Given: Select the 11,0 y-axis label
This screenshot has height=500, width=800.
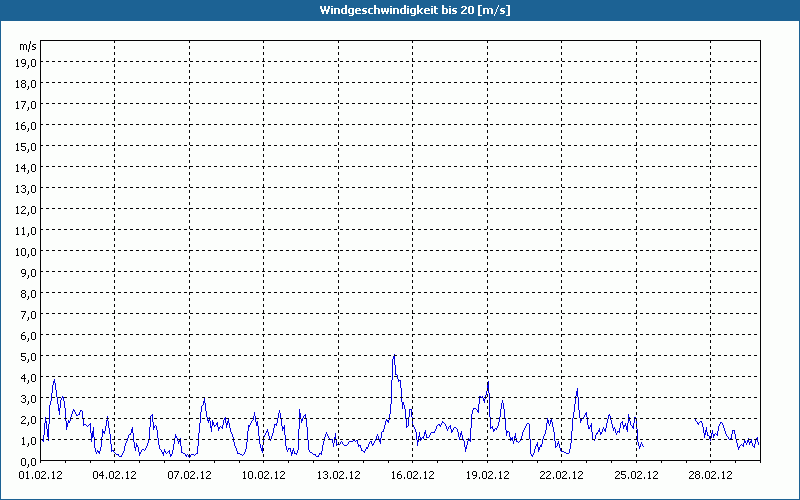Looking at the screenshot, I should pyautogui.click(x=26, y=231).
